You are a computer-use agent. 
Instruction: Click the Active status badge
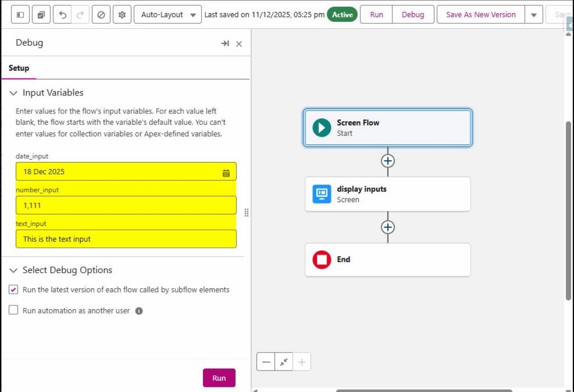[342, 15]
